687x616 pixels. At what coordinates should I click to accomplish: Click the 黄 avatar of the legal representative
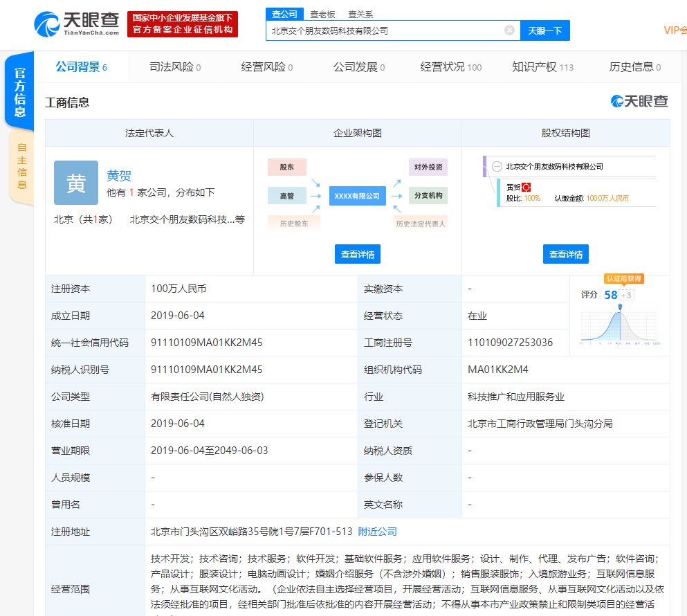point(76,183)
